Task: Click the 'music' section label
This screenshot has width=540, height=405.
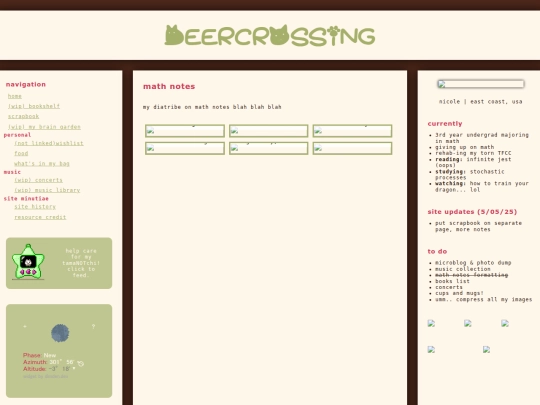Action: pos(12,172)
